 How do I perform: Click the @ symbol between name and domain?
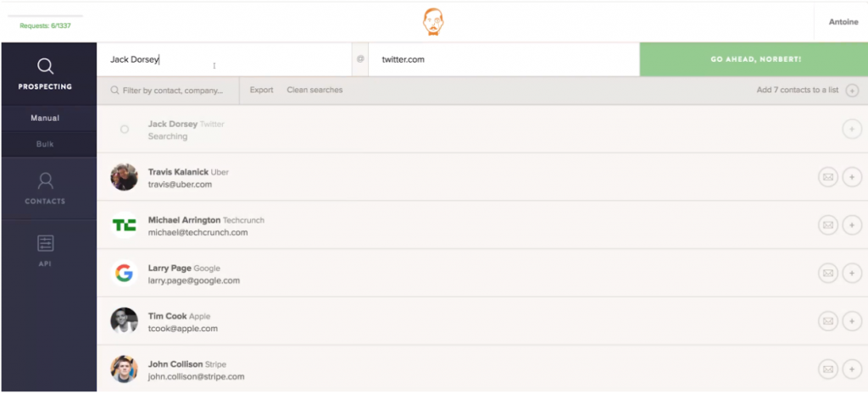click(x=360, y=59)
